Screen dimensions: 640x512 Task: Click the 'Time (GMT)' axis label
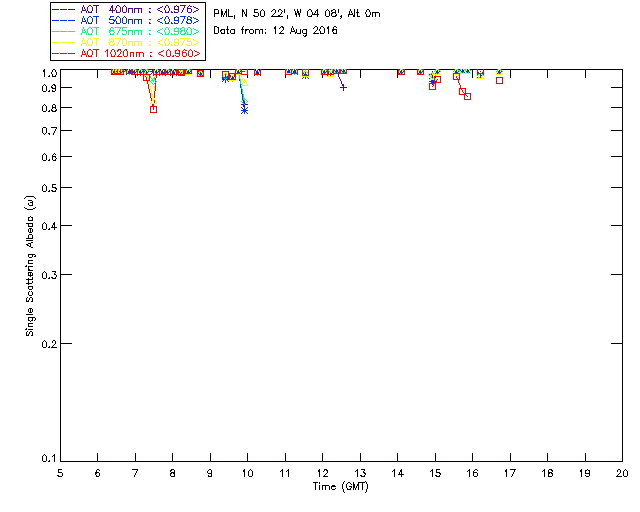[x=341, y=487]
